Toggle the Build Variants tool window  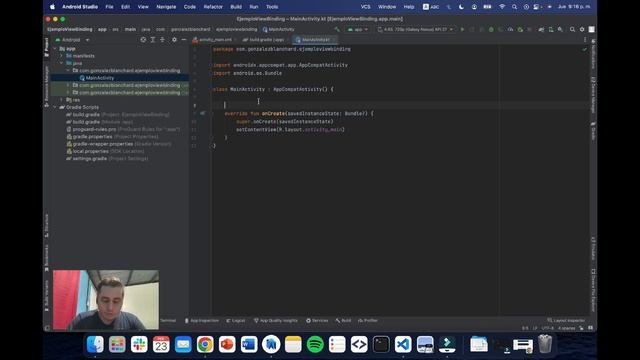coord(47,296)
